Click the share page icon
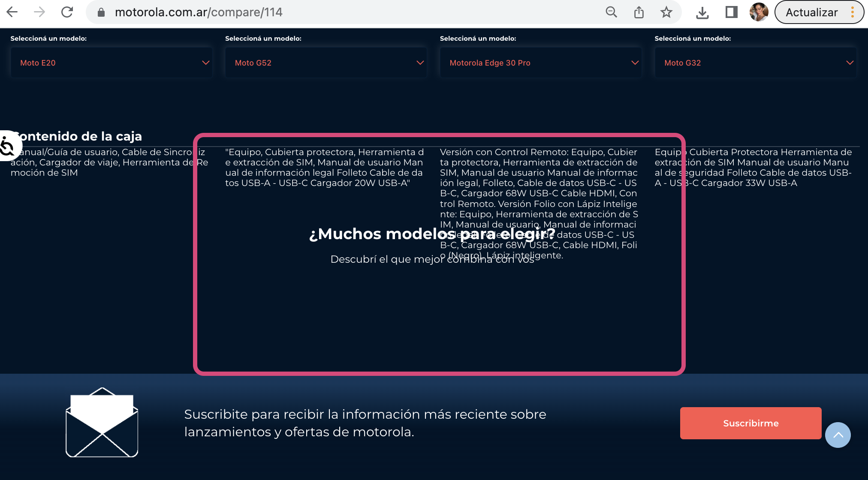 639,12
